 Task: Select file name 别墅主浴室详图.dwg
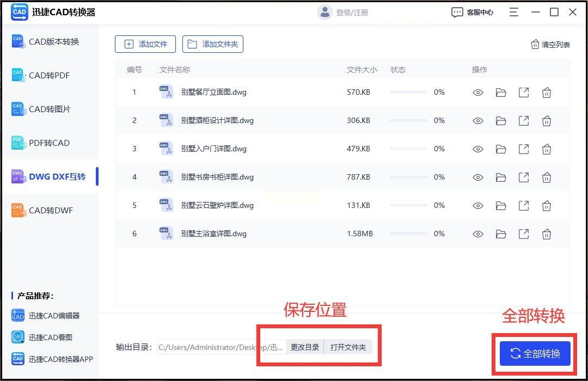[x=214, y=233]
